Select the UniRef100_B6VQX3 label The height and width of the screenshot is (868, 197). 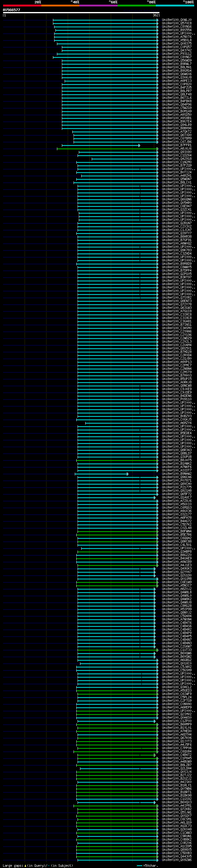[177, 803]
